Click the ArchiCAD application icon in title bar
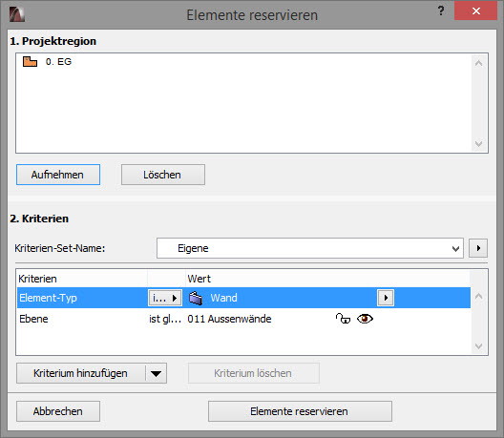 point(17,14)
